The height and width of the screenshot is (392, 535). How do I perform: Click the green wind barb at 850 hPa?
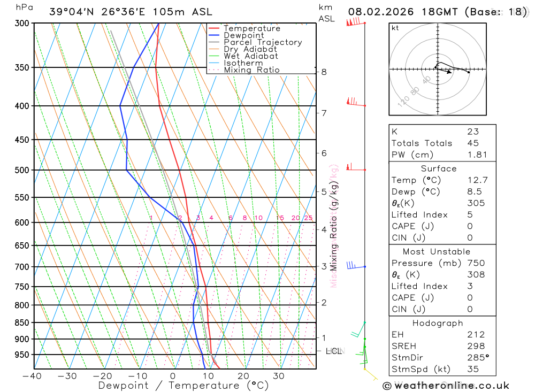[358, 330]
